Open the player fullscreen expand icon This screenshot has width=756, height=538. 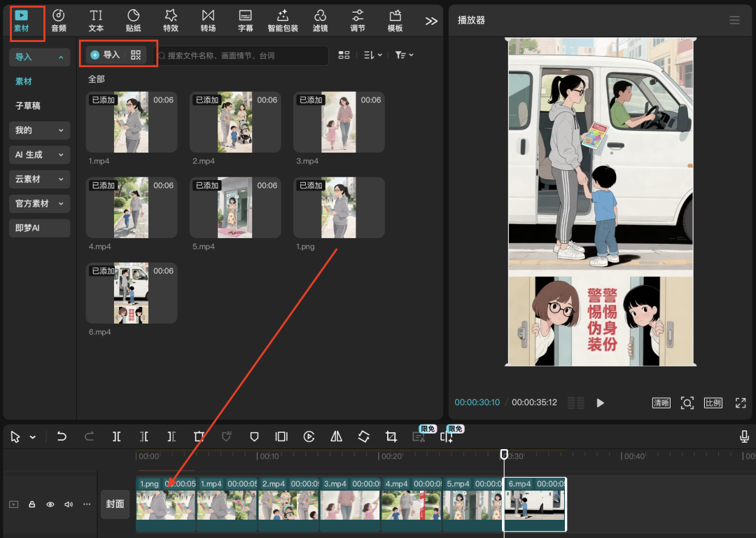[x=741, y=403]
